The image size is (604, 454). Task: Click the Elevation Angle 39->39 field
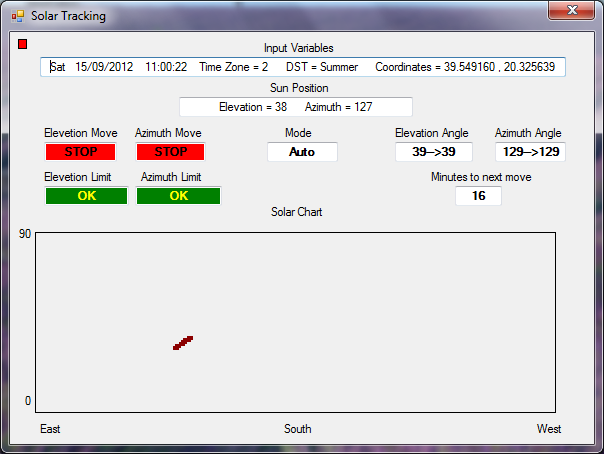(431, 152)
